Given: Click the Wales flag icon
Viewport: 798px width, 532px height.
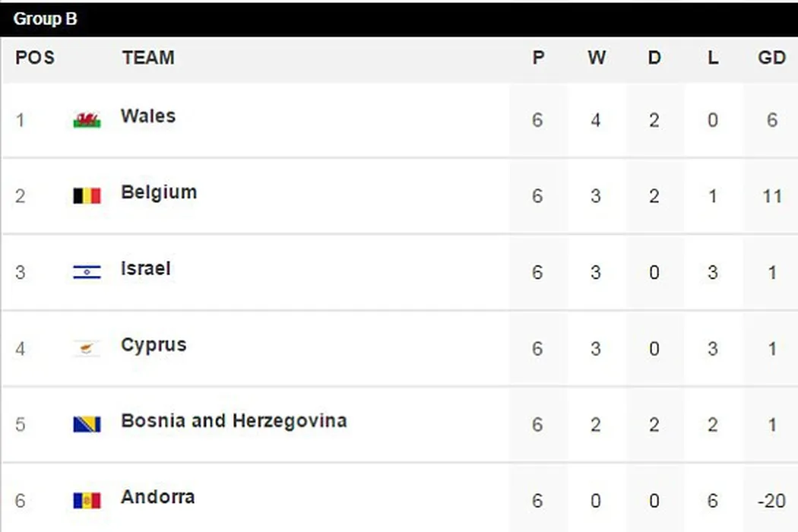Looking at the screenshot, I should 87,120.
